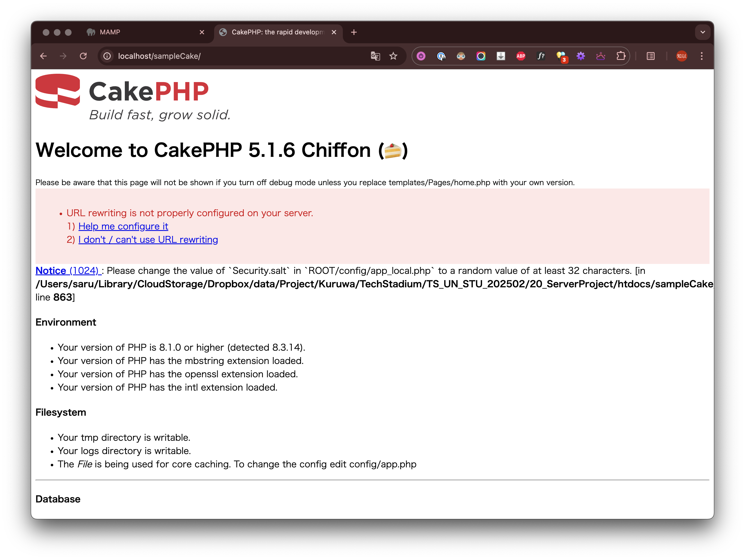Image resolution: width=745 pixels, height=560 pixels.
Task: View site information icon in address bar
Action: 107,56
